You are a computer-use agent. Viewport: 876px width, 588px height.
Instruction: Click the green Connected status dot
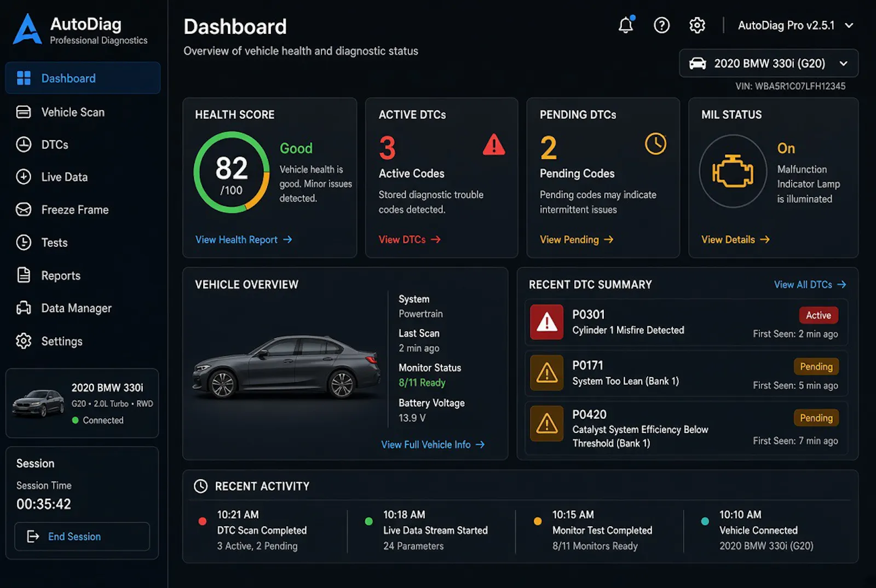tap(76, 420)
